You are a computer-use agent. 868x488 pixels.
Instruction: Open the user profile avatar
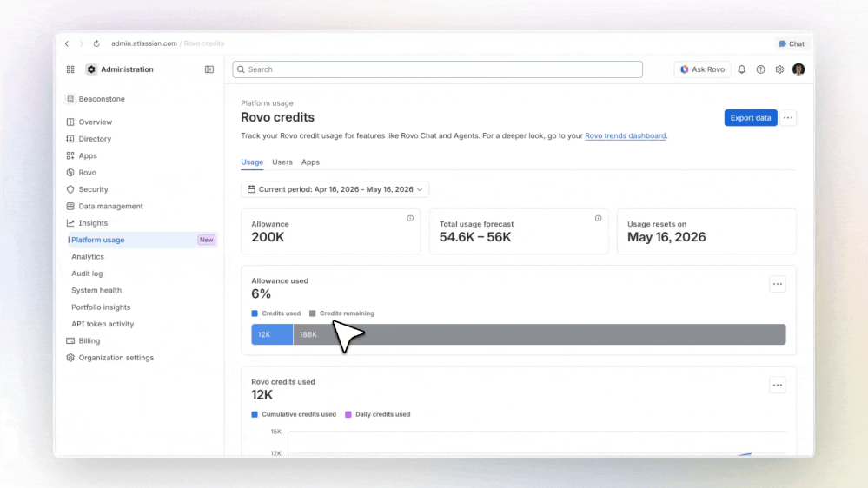click(798, 69)
